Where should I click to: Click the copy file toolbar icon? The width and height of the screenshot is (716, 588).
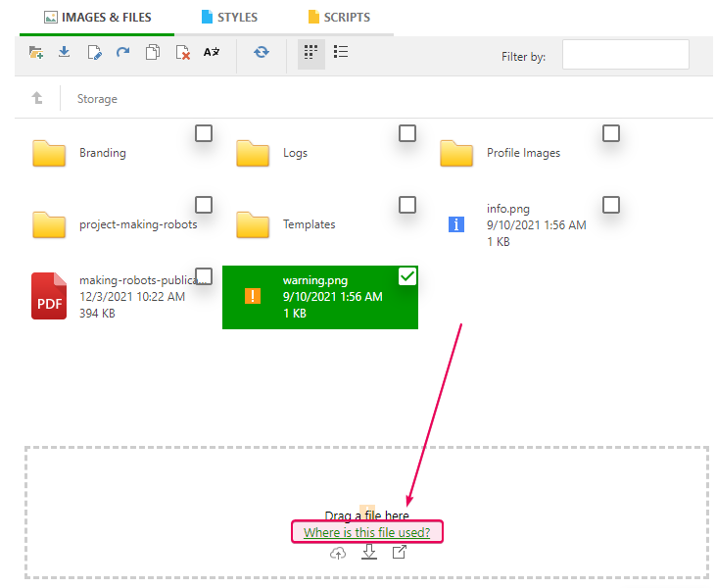(x=153, y=52)
